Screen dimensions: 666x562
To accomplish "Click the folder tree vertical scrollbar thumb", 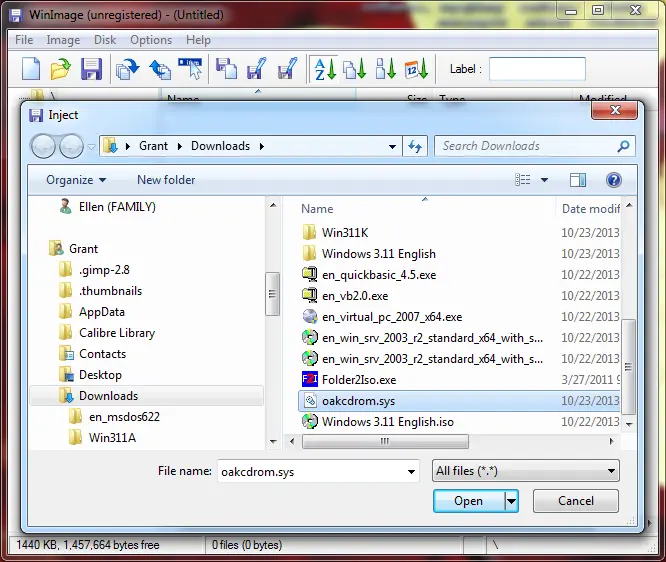I will pos(273,294).
